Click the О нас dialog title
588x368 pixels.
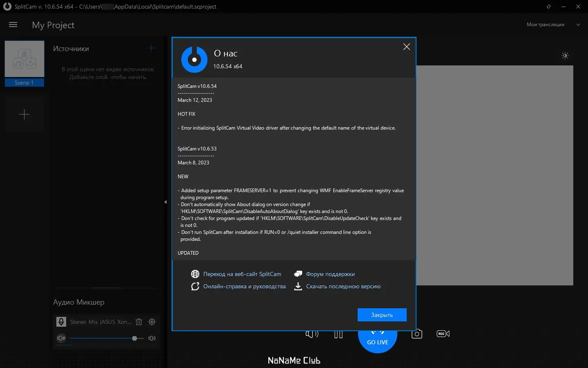click(x=225, y=54)
